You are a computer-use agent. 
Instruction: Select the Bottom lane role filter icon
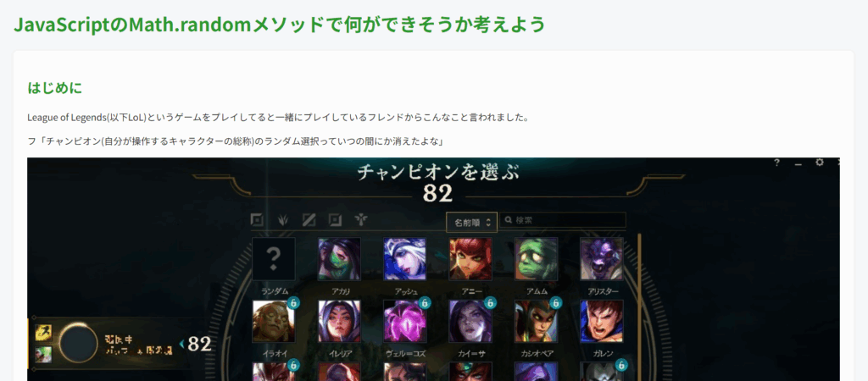(x=335, y=220)
